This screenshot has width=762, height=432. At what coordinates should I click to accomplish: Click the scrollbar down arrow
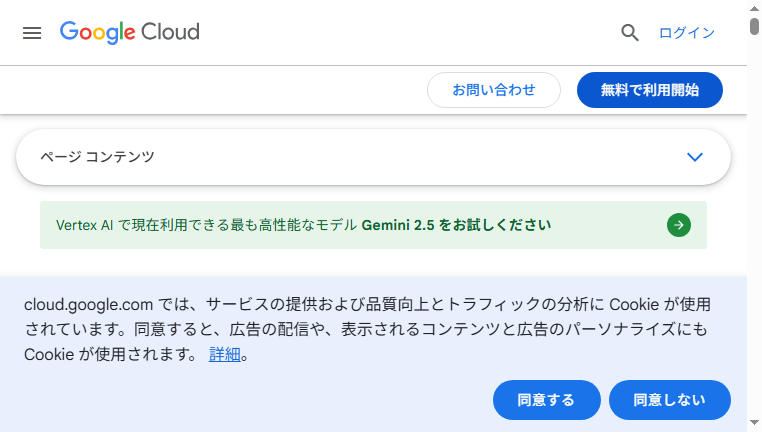[x=754, y=423]
